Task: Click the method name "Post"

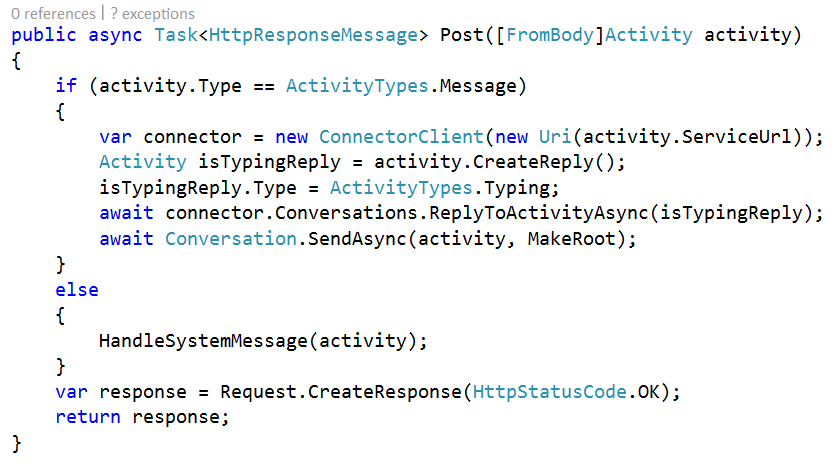Action: pos(462,35)
